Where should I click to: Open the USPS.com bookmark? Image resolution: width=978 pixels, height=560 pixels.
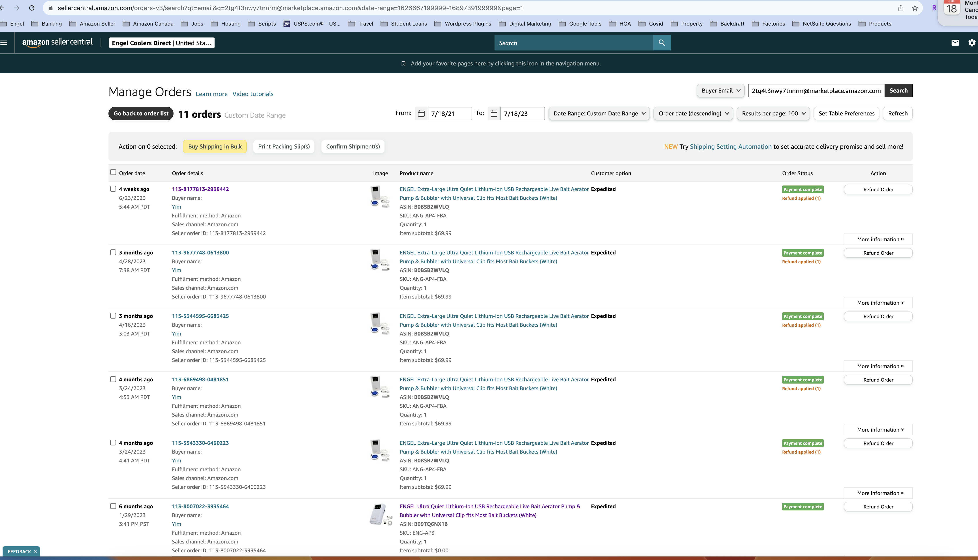tap(312, 24)
